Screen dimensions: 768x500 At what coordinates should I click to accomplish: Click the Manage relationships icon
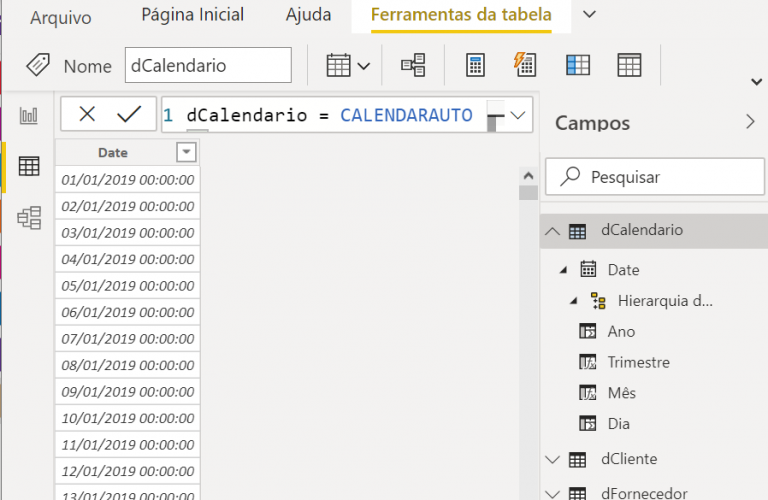coord(413,66)
